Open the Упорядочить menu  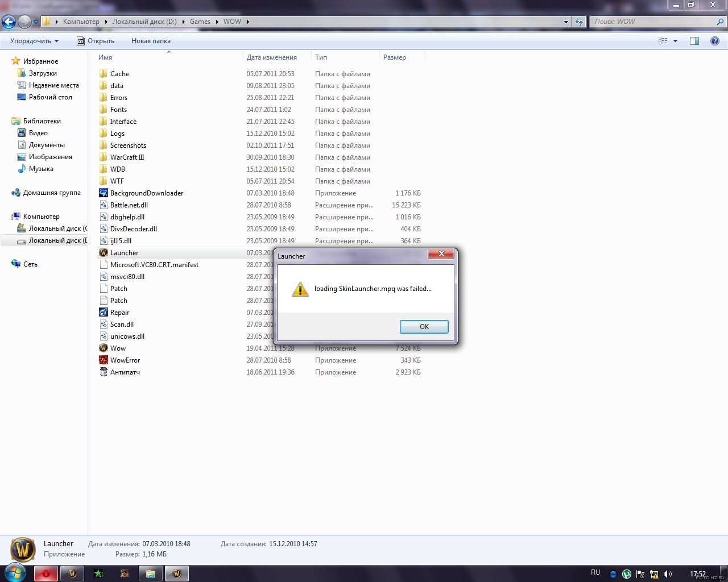pos(34,41)
